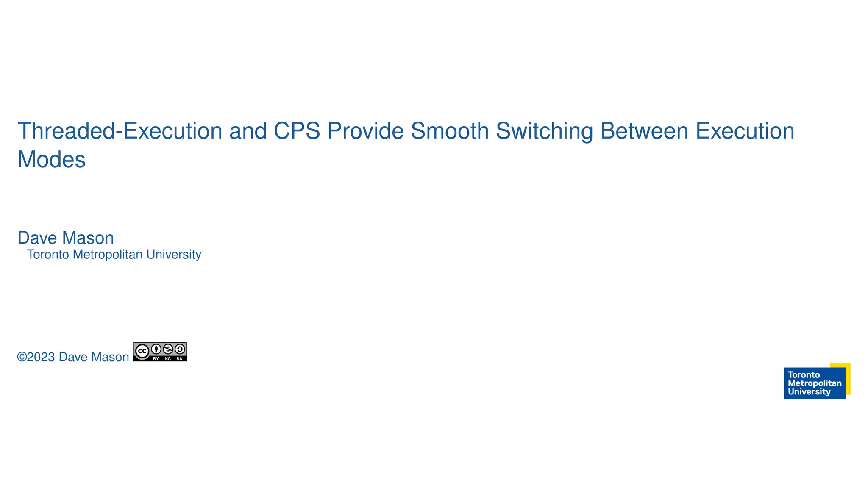Click the SA label on license badge
Viewport: 868px width, 488px height.
179,359
